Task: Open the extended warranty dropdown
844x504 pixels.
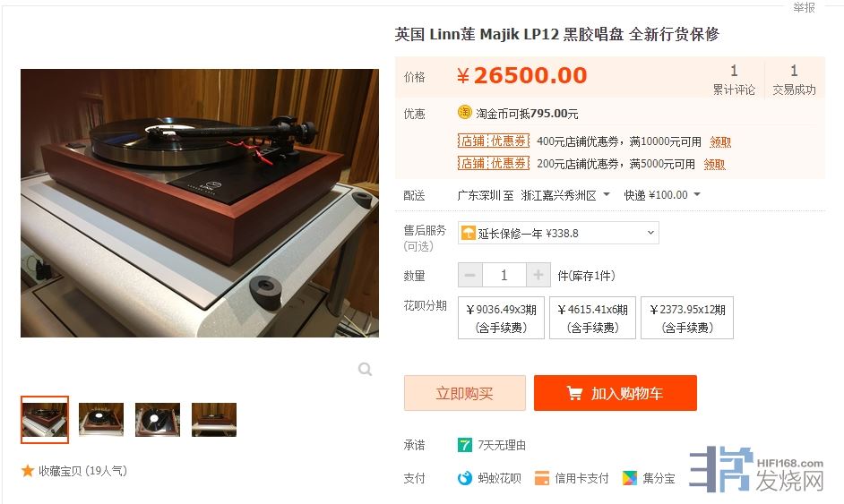Action: pyautogui.click(x=558, y=233)
